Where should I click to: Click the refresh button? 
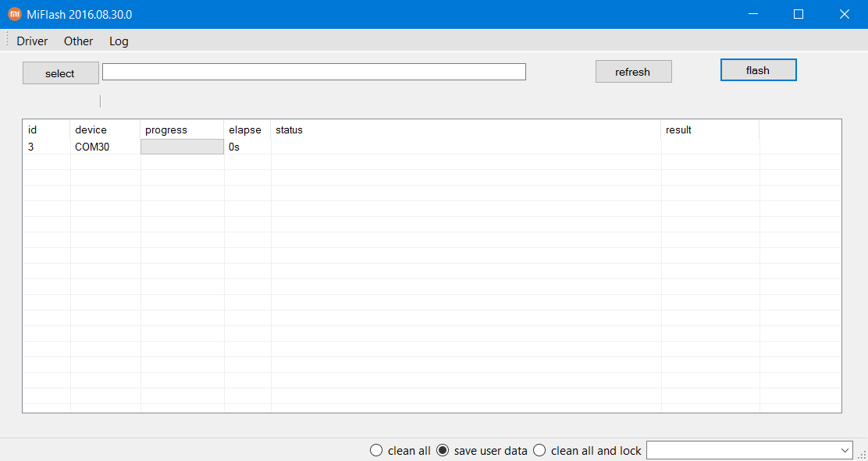[633, 72]
